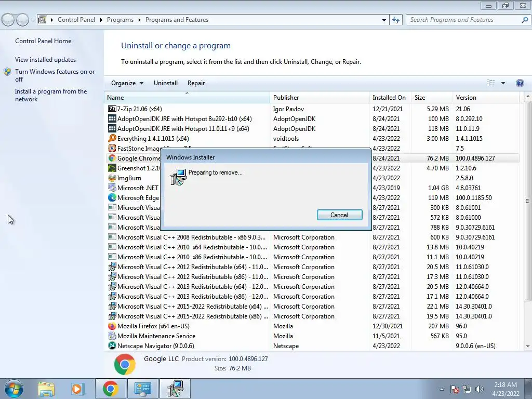Image resolution: width=532 pixels, height=399 pixels.
Task: Select the 7-Zip 21.06 (x64) row
Action: tap(312, 109)
